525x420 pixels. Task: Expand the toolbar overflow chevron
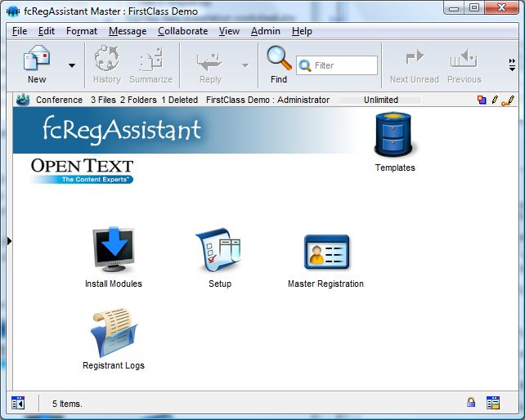pos(513,65)
